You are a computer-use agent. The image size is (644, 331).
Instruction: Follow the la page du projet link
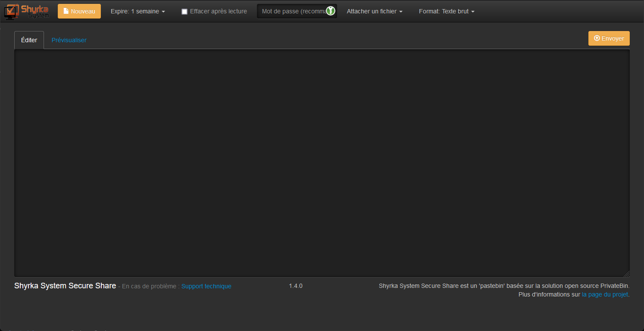pyautogui.click(x=604, y=294)
